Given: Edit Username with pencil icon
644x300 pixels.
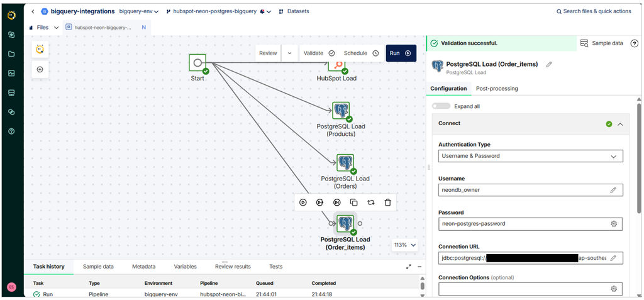Looking at the screenshot, I should [613, 190].
